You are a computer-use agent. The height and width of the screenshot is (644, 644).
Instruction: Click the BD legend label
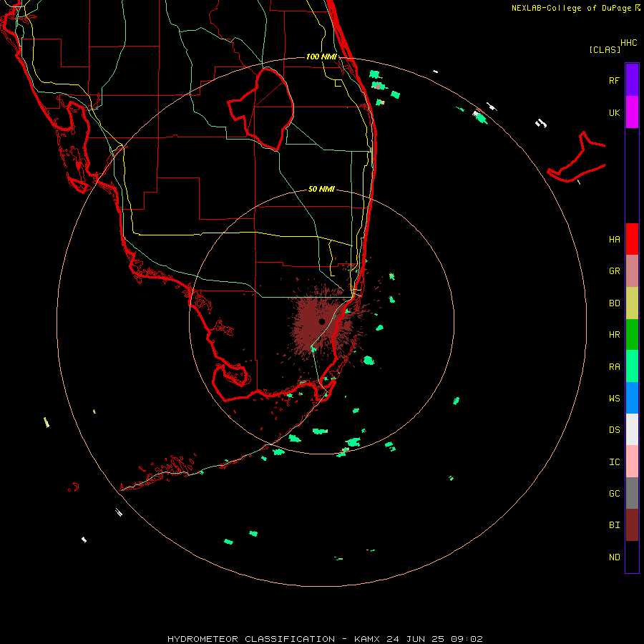tap(614, 303)
